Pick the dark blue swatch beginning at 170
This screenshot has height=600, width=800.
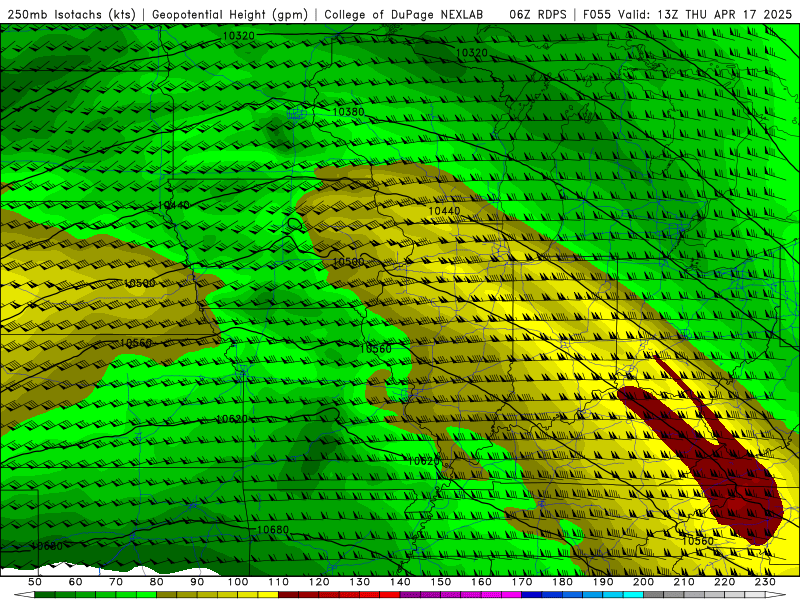(x=532, y=595)
